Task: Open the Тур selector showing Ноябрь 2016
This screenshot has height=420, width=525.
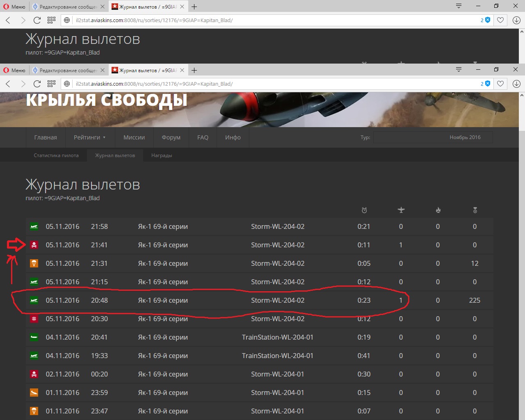Action: click(x=433, y=137)
